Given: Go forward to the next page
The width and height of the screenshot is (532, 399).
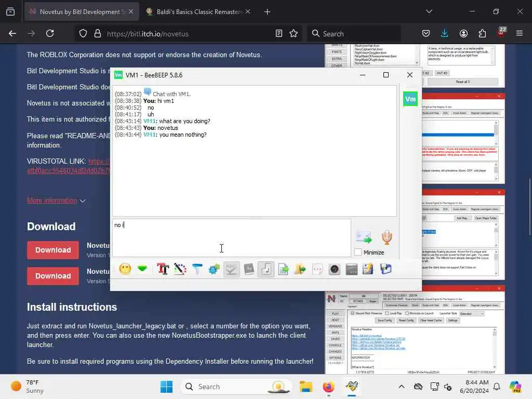Looking at the screenshot, I should coord(31,34).
